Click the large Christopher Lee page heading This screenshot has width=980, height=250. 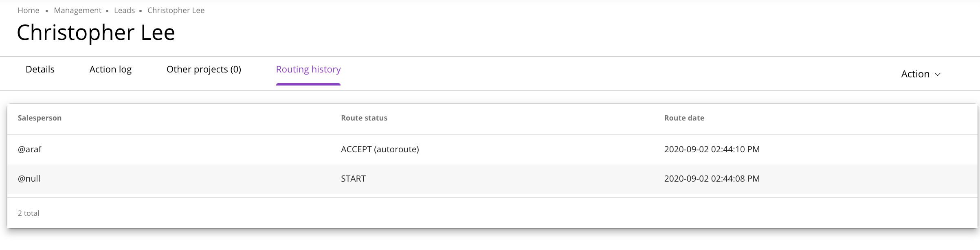[x=96, y=33]
